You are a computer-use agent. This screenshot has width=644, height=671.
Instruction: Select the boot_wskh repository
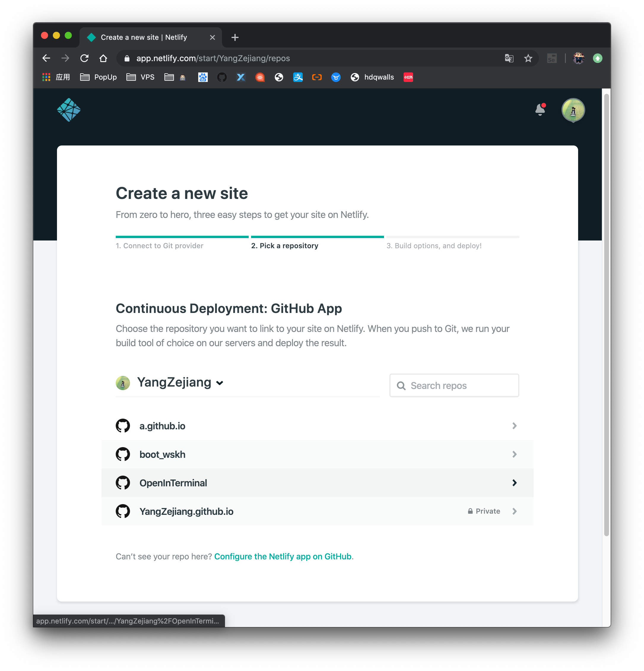(x=317, y=454)
